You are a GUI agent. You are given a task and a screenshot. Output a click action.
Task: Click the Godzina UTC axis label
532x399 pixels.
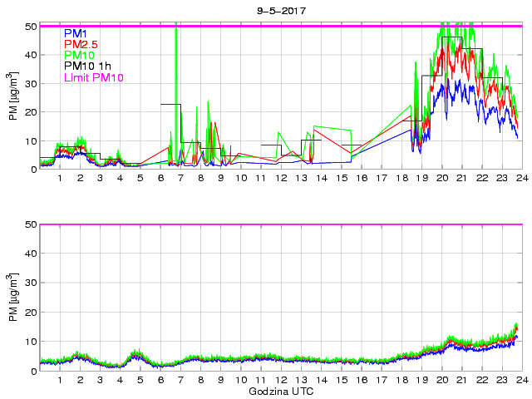(x=280, y=392)
